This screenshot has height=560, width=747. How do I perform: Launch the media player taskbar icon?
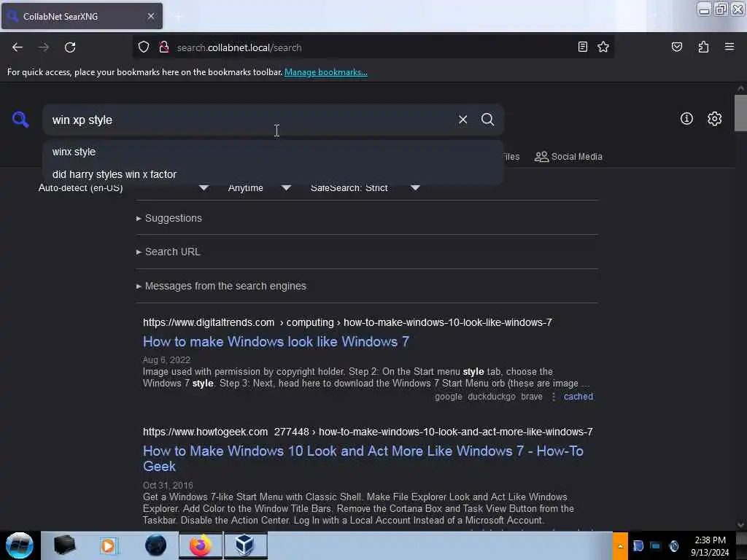click(108, 545)
